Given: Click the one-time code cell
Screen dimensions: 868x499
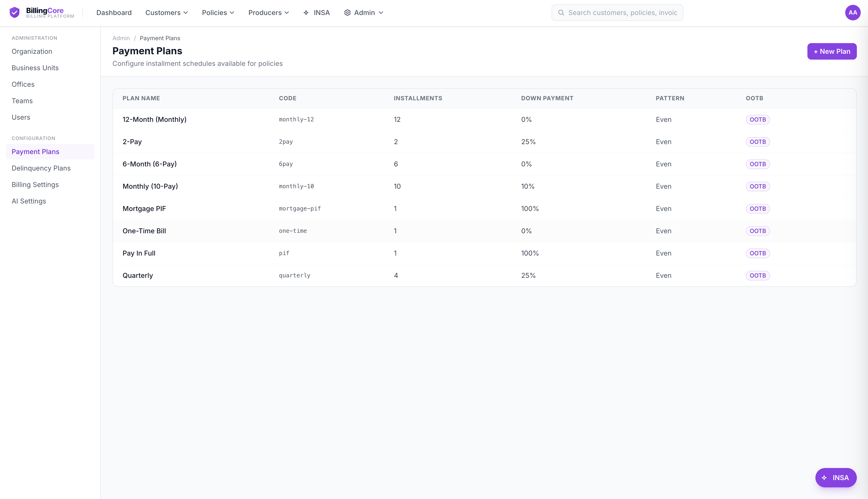Looking at the screenshot, I should coord(293,231).
